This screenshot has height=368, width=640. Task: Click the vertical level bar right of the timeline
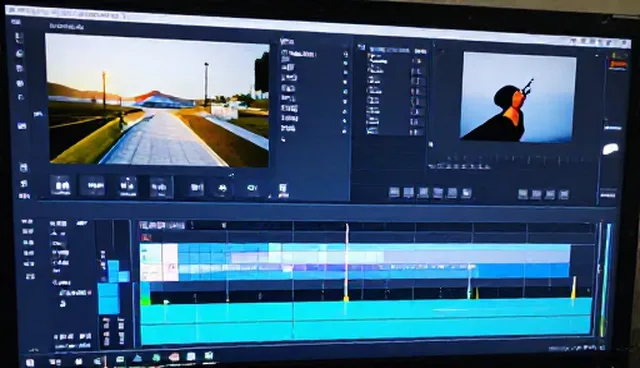607,279
